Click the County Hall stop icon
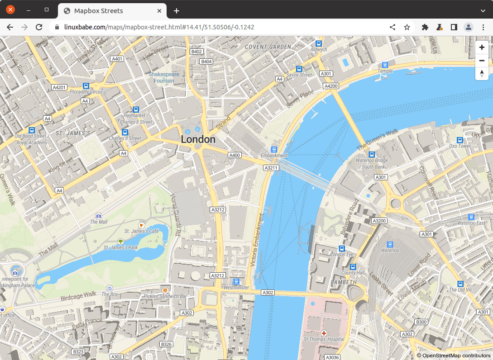The image size is (493, 360). [x=353, y=267]
